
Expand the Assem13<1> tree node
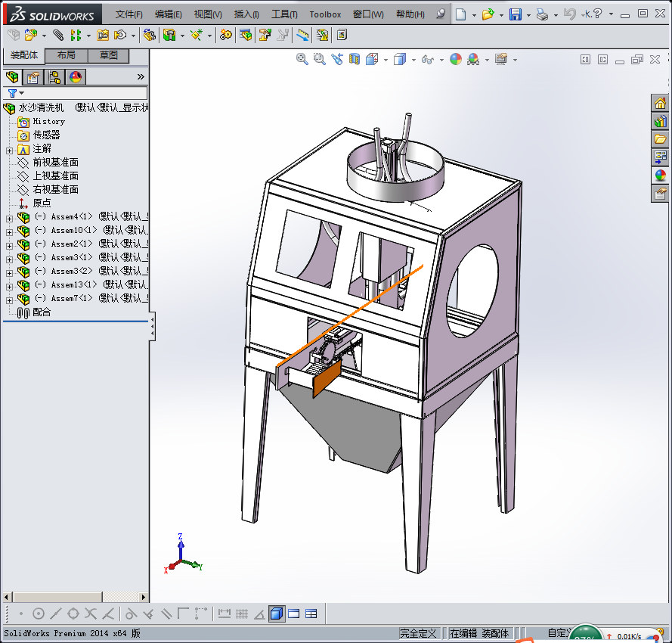click(x=9, y=287)
